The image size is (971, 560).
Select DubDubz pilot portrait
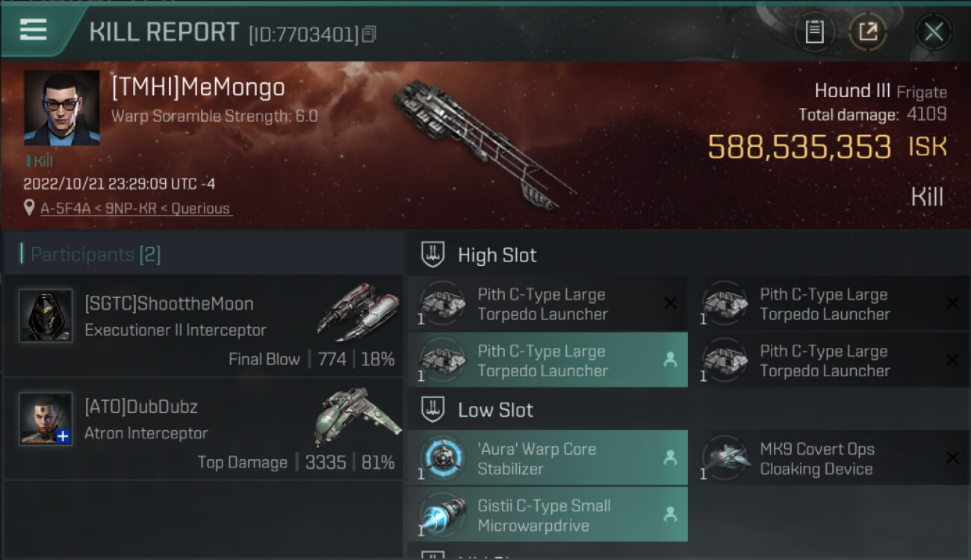[46, 419]
